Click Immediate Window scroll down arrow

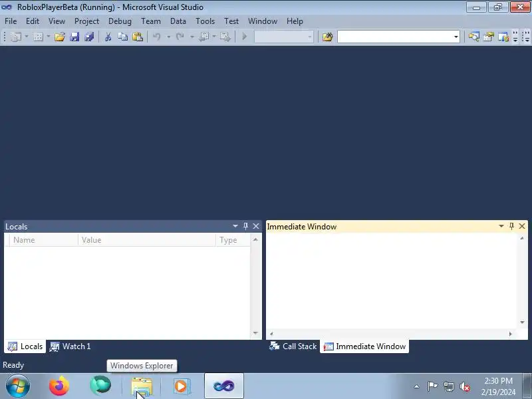pyautogui.click(x=522, y=323)
